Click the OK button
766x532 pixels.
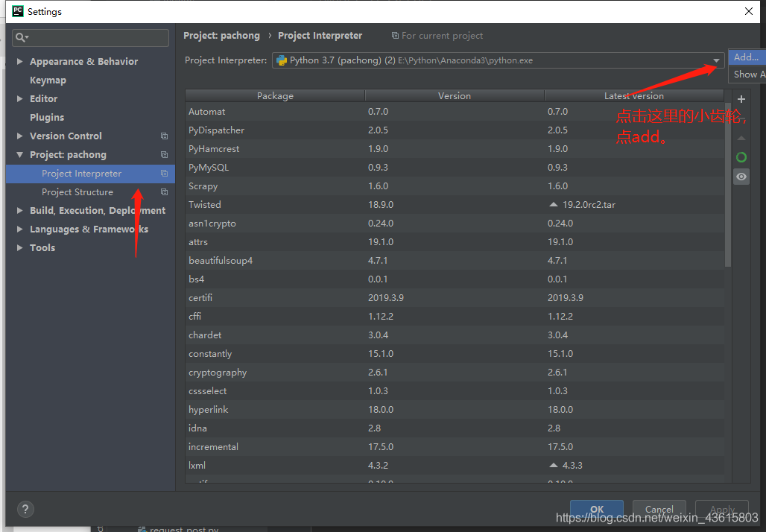click(597, 510)
